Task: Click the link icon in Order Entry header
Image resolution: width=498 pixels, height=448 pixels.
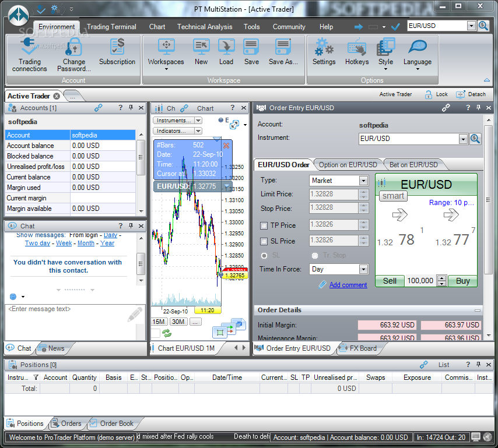Action: [446, 108]
